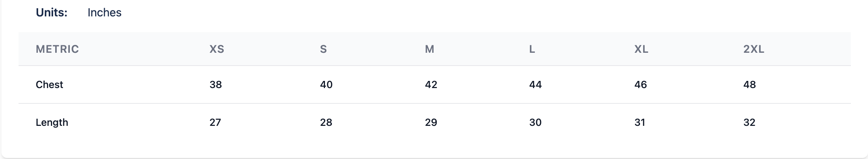
Task: Click the S chest value 40
Action: coord(326,84)
